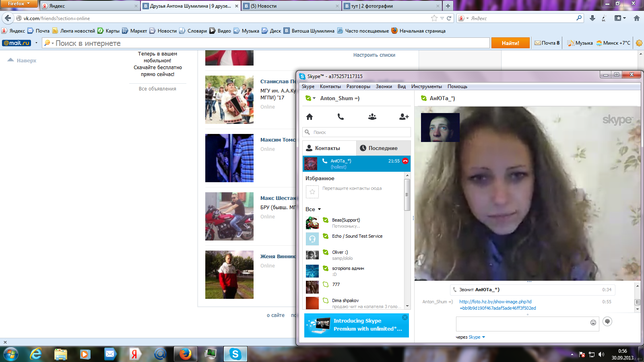Open the Контакты menu in Skype menubar
Image resolution: width=644 pixels, height=362 pixels.
coord(330,86)
